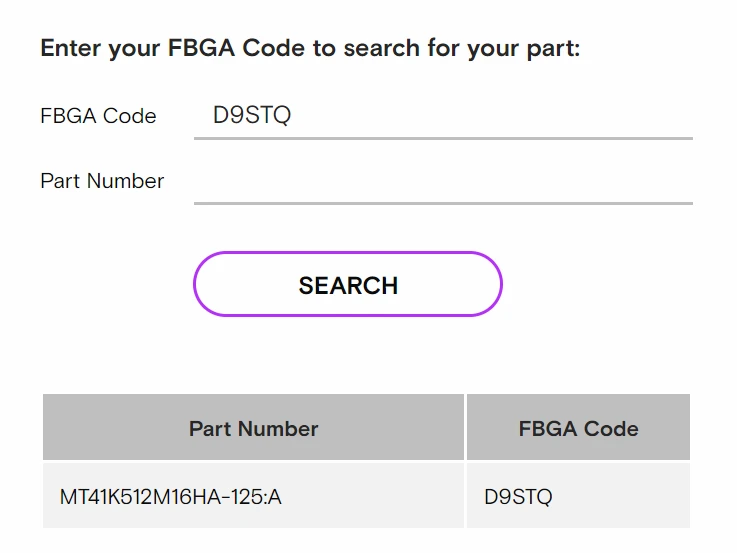
Task: Click the "FBGA Code" form label
Action: tap(98, 116)
